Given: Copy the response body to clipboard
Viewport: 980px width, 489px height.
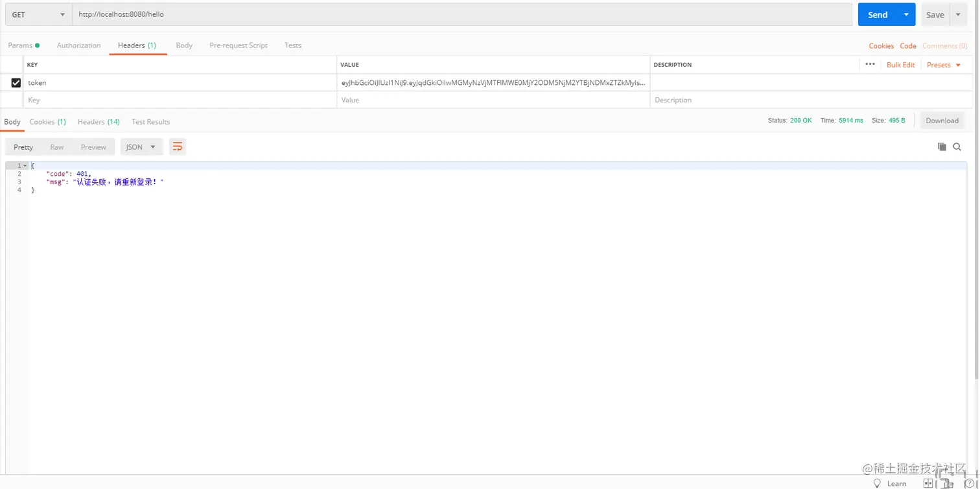Looking at the screenshot, I should (942, 147).
